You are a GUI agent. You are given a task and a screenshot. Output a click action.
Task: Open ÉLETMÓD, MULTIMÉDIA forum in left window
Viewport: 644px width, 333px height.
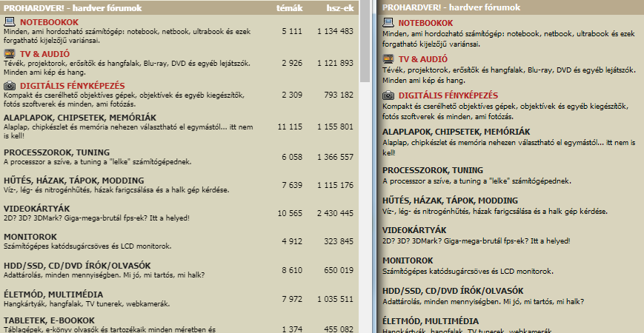pos(53,295)
